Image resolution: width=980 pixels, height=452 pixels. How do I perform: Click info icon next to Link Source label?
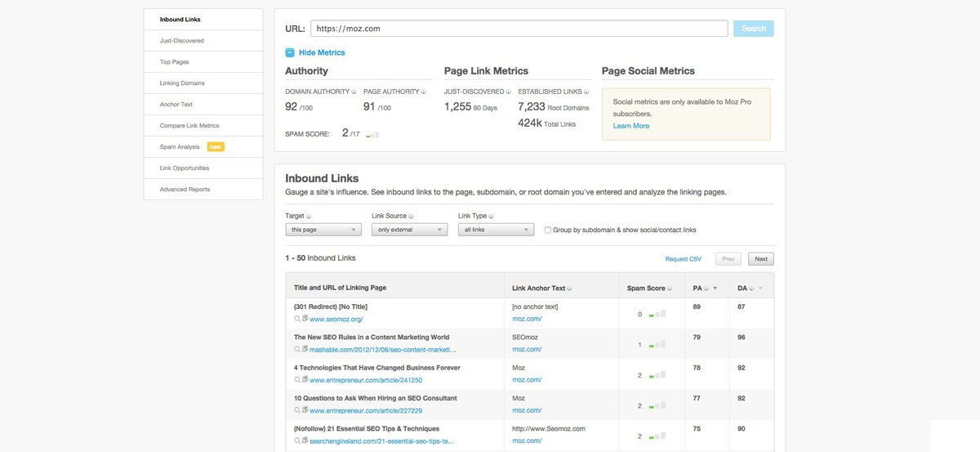click(411, 216)
